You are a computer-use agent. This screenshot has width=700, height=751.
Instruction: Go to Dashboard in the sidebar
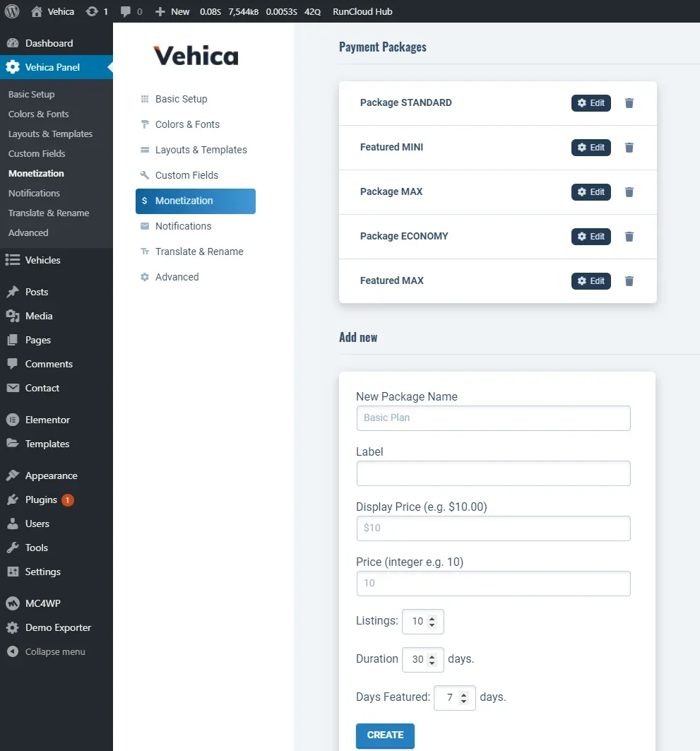(x=49, y=43)
